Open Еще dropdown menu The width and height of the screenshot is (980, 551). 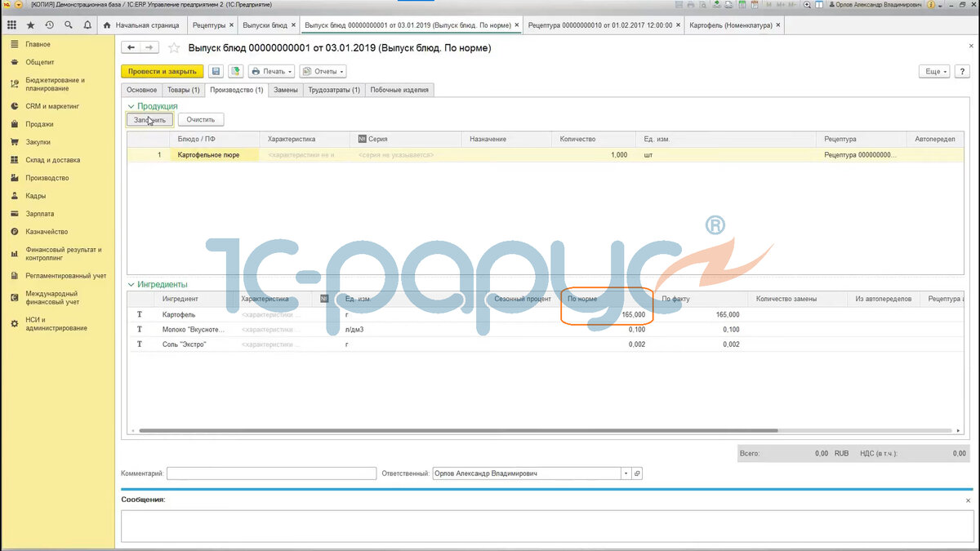pos(934,72)
